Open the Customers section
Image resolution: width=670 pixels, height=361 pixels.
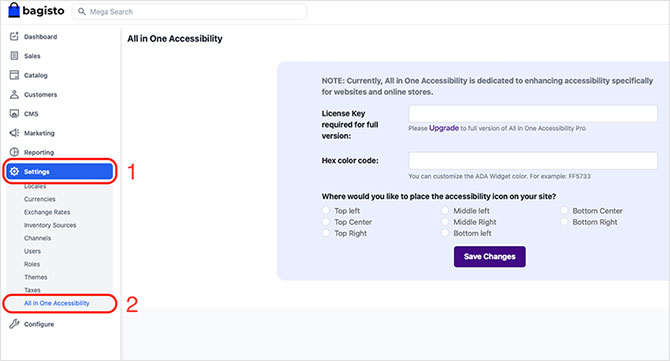[41, 94]
